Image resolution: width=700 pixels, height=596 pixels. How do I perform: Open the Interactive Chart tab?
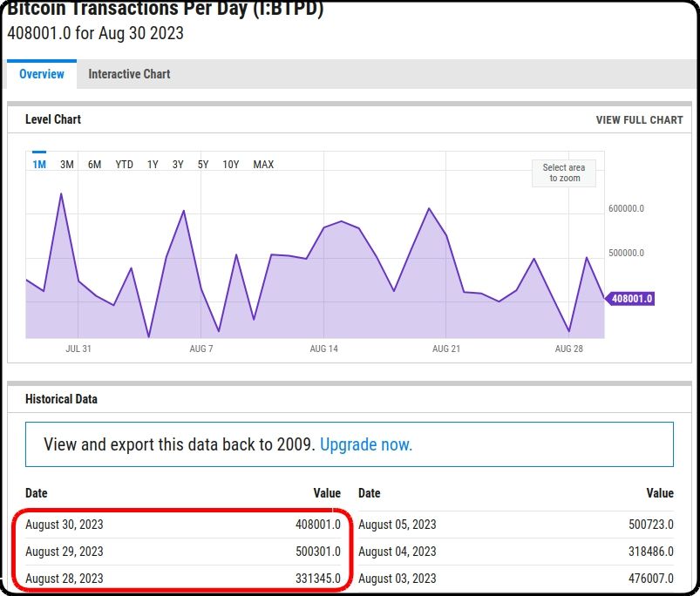pos(129,74)
